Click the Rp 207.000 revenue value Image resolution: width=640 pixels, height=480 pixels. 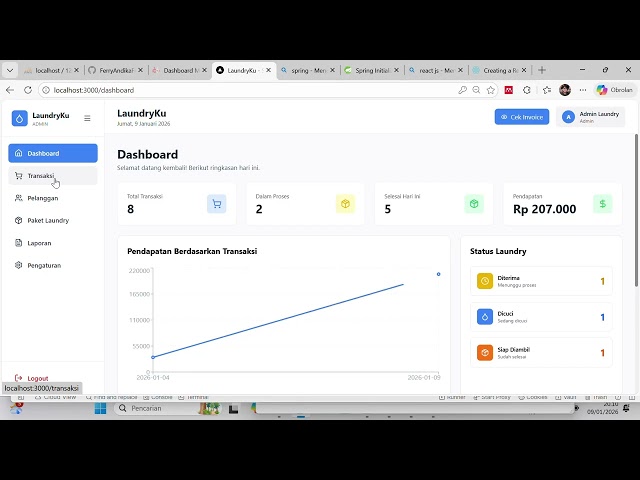pos(544,209)
